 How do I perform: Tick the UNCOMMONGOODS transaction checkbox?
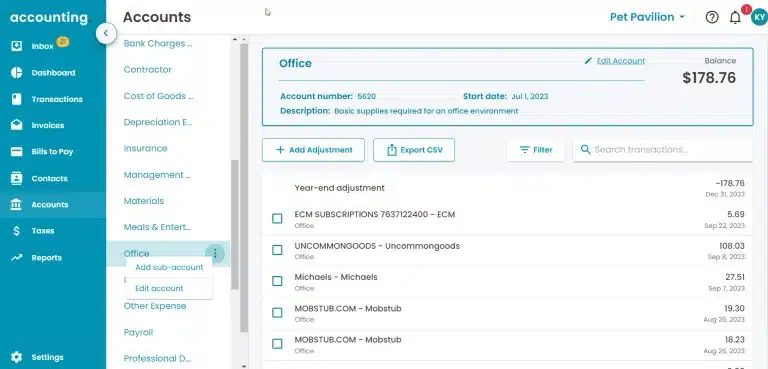click(277, 250)
